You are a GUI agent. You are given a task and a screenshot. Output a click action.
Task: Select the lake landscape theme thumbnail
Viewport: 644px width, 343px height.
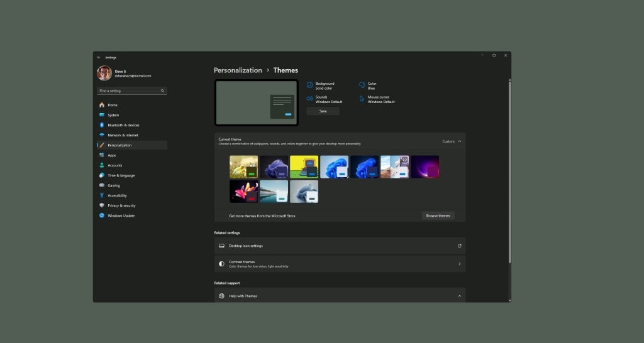click(274, 192)
